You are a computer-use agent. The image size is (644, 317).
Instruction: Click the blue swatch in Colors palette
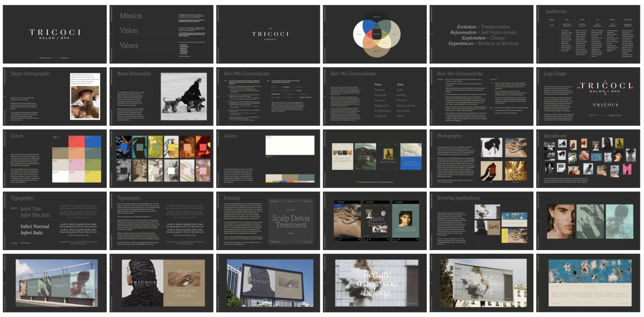pyautogui.click(x=93, y=142)
